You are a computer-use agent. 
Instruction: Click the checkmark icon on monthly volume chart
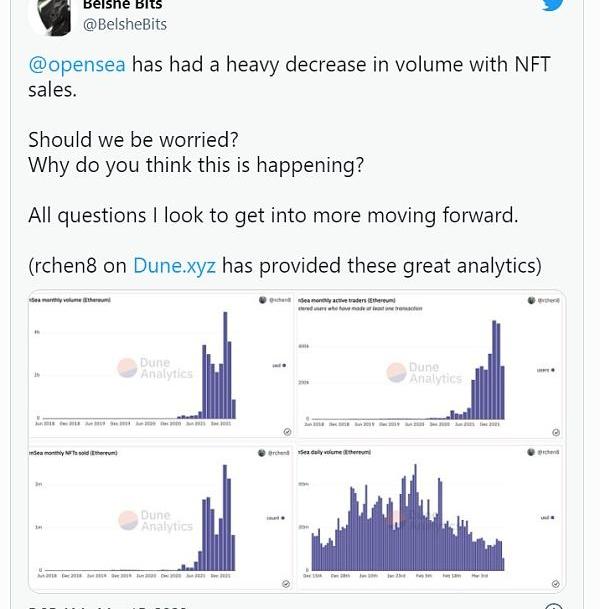click(287, 432)
